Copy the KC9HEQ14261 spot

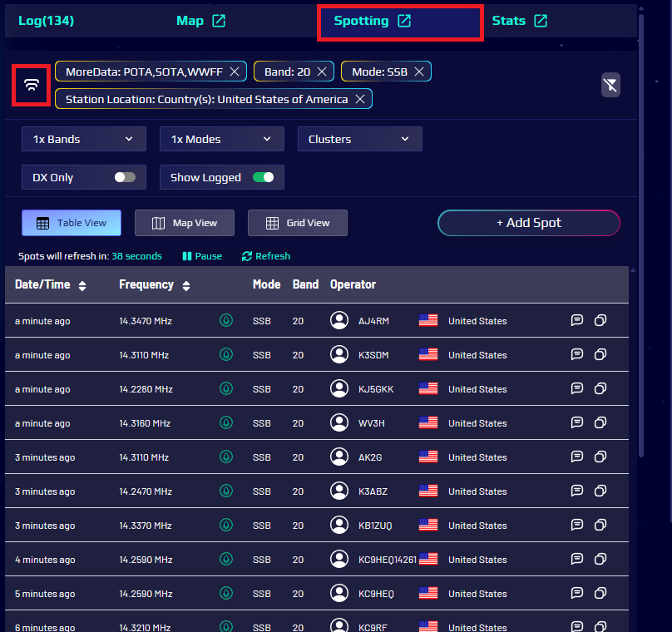click(600, 559)
